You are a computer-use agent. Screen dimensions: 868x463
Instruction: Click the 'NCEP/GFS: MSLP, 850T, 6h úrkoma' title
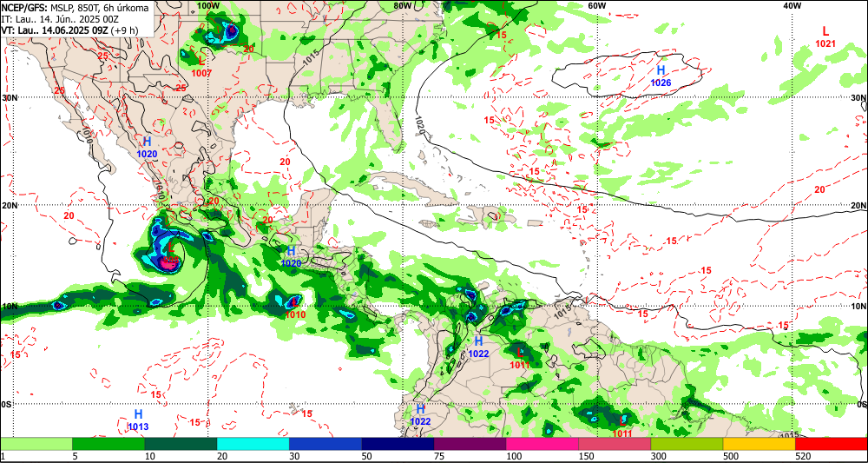click(75, 8)
